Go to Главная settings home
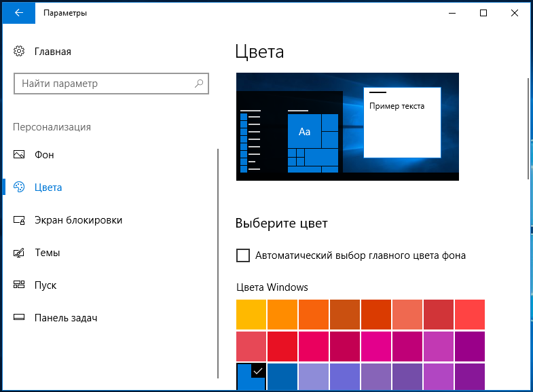 click(53, 52)
